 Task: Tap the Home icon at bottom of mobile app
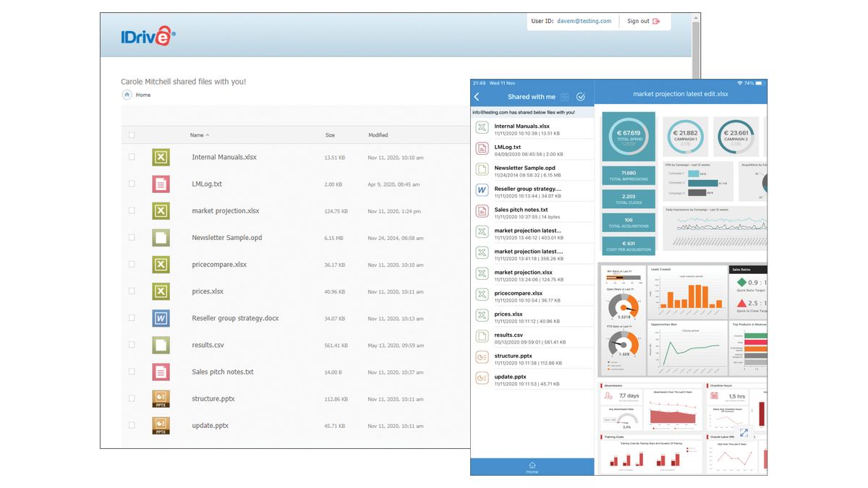[532, 467]
